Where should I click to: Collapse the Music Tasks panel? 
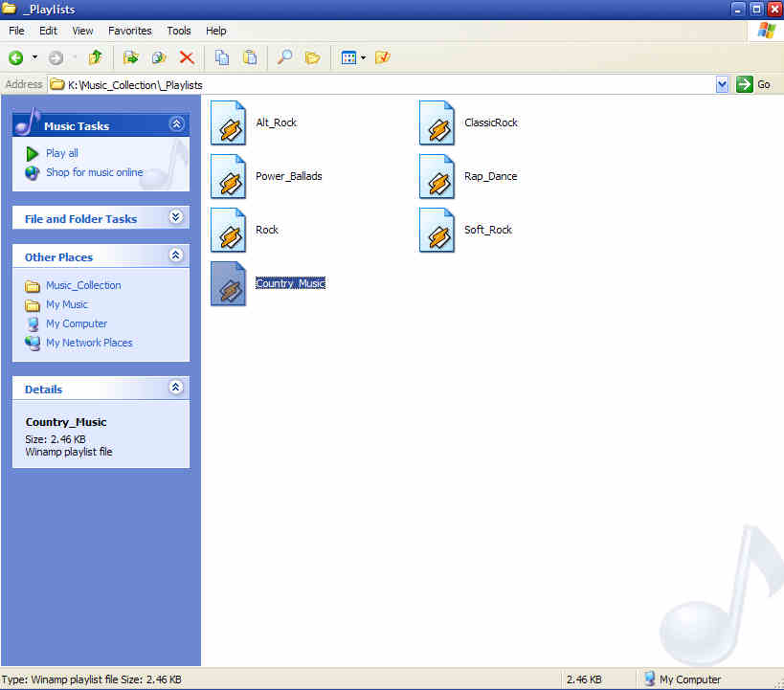(175, 124)
